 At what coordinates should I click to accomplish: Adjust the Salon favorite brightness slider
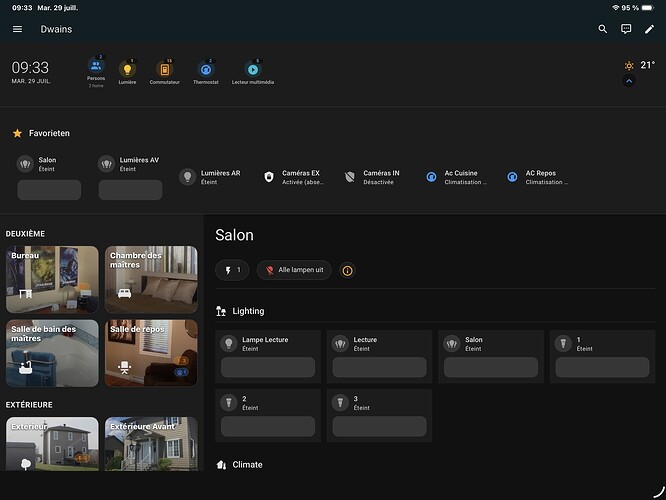(x=49, y=190)
